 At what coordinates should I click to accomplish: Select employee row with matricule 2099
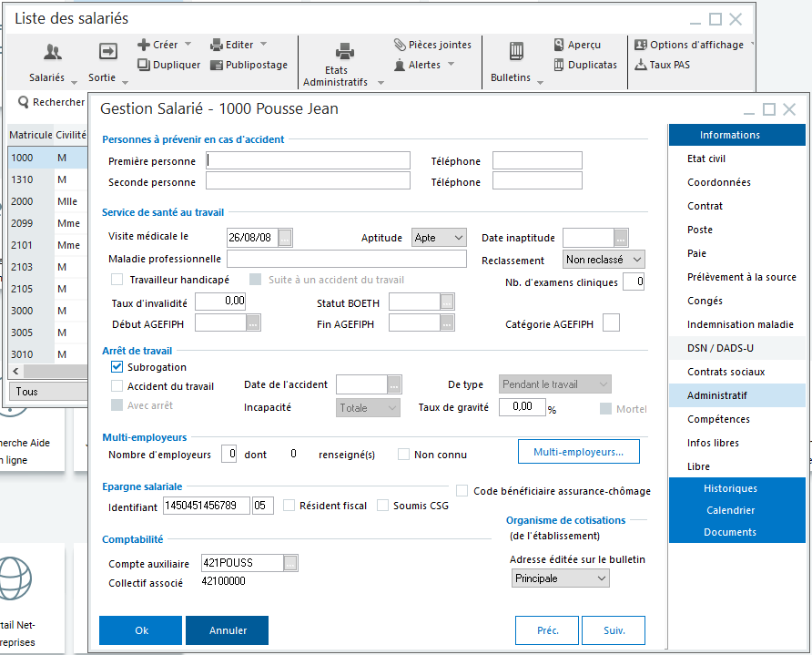[x=22, y=223]
